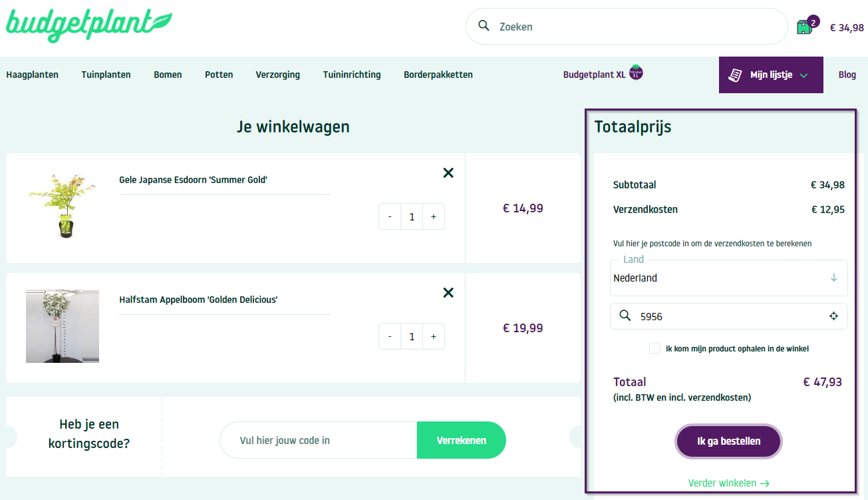The height and width of the screenshot is (500, 868).
Task: Click the Budgetplant XL badge icon
Action: point(637,72)
